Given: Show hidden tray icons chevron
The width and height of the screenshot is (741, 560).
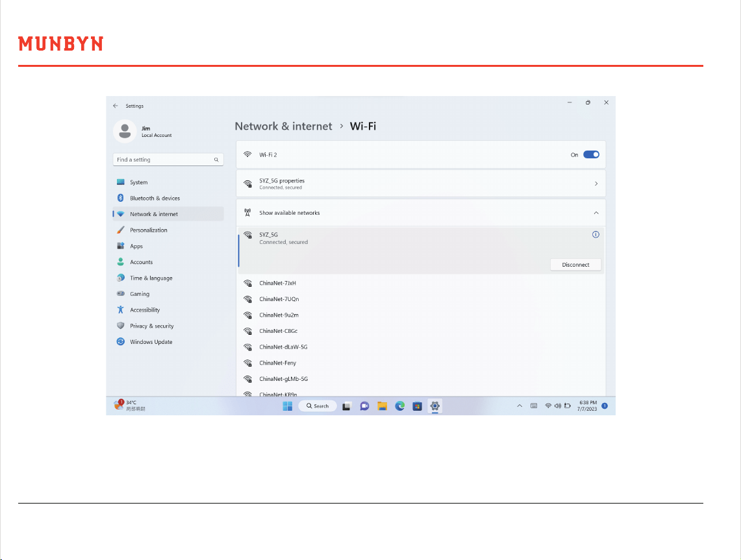Looking at the screenshot, I should tap(520, 406).
